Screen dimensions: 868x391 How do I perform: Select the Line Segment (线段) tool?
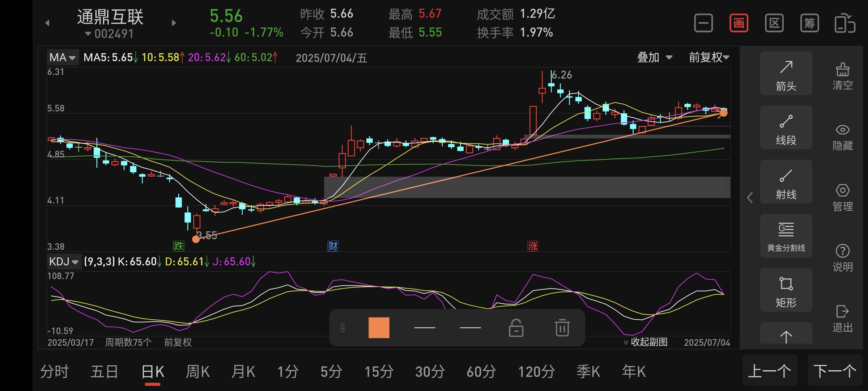coord(786,128)
